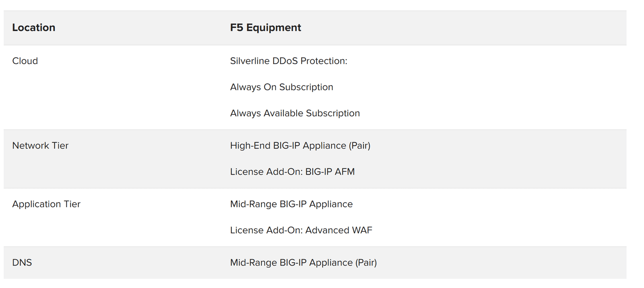This screenshot has width=644, height=288.
Task: Click Mid-Range BIG-IP Appliance in Application Tier row
Action: click(291, 204)
